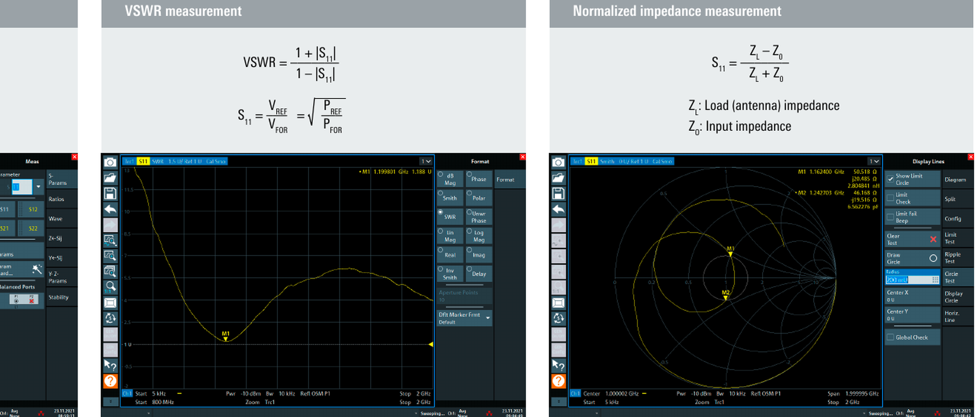Close the Display Lines panel
Image resolution: width=980 pixels, height=417 pixels.
[x=971, y=157]
